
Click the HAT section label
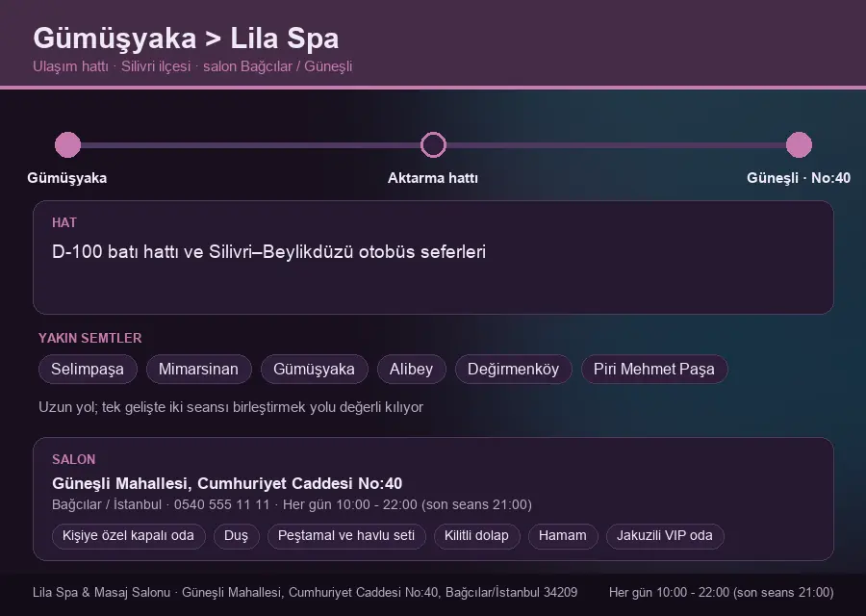pos(64,222)
